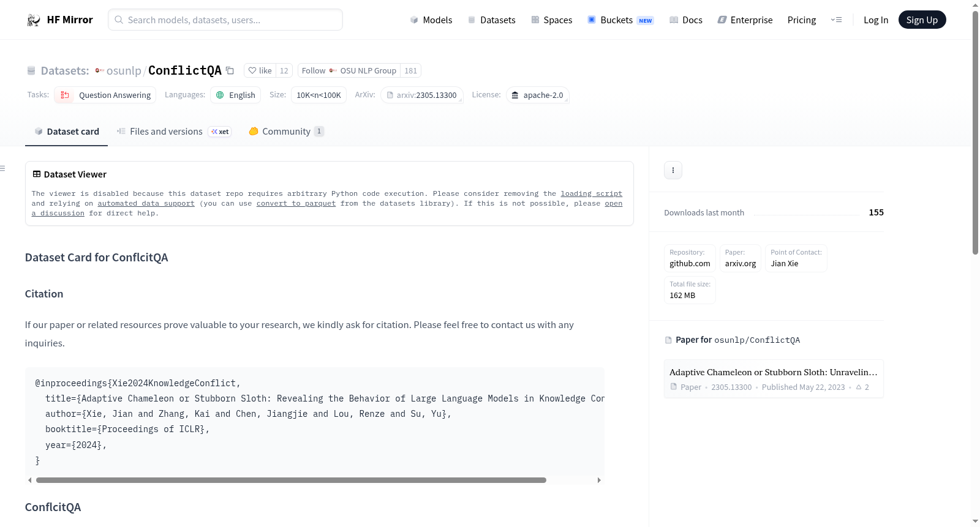This screenshot has height=527, width=980.
Task: Expand the left sidebar table of contents
Action: [3, 168]
